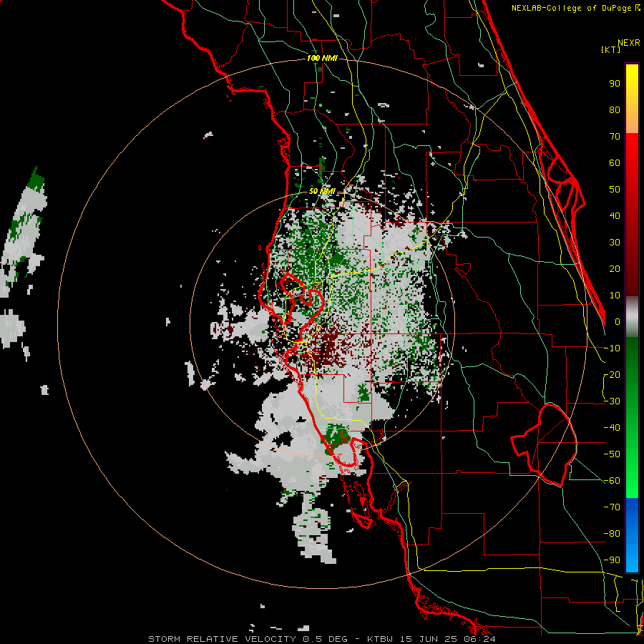The width and height of the screenshot is (644, 644).
Task: Click the Storm Relative Velocity title caption
Action: [x=321, y=639]
